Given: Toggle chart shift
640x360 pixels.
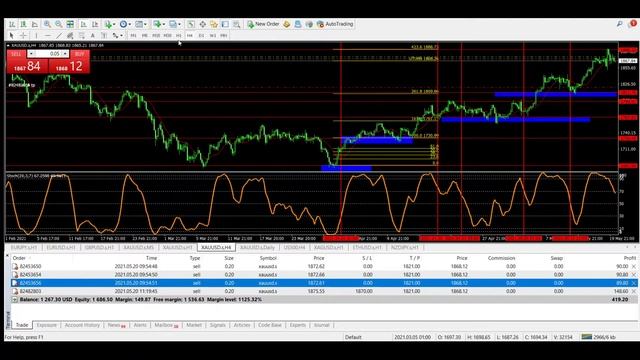Looking at the screenshot, I should coord(95,24).
